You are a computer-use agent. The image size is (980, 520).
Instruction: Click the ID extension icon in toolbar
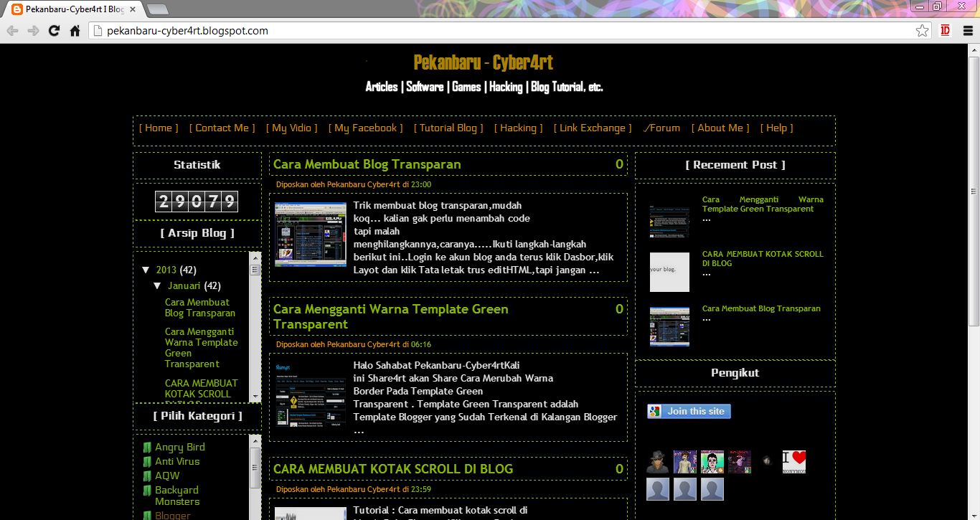(x=945, y=31)
